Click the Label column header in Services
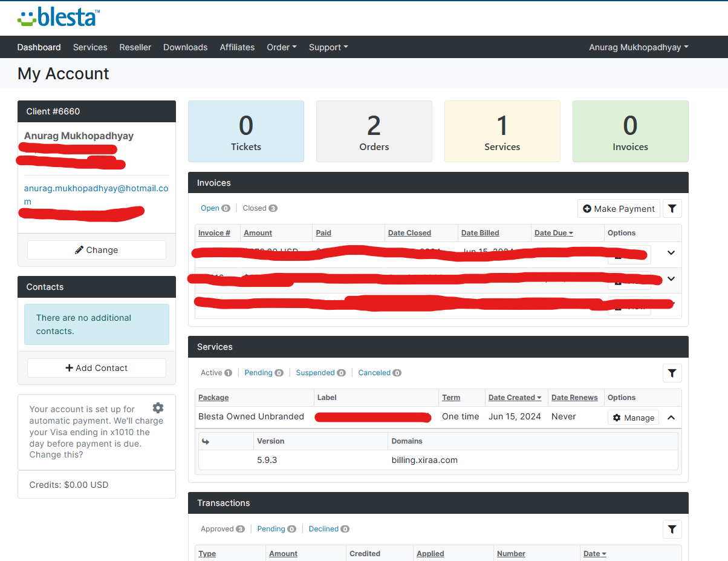 327,398
